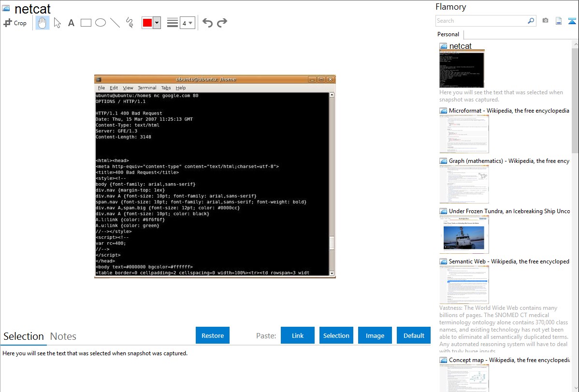Select the Crop tool
Viewport: 579px width, 392px height.
(15, 23)
